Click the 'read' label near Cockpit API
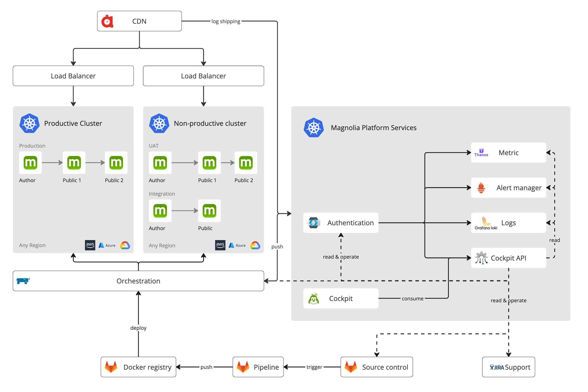Image resolution: width=588 pixels, height=392 pixels. 555,240
